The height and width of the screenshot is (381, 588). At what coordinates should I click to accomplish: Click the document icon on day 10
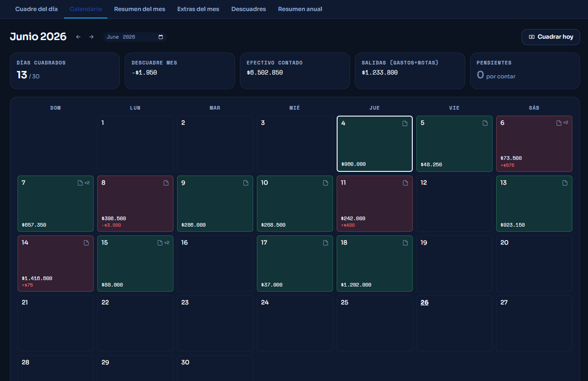pyautogui.click(x=326, y=183)
